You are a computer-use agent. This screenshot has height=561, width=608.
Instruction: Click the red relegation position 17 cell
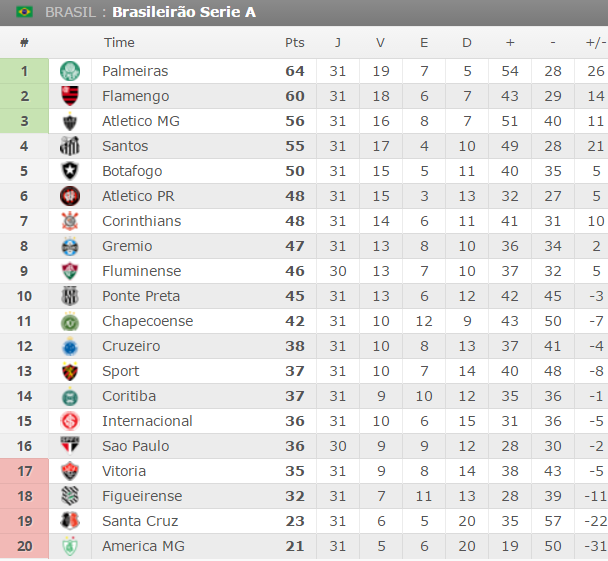[24, 471]
